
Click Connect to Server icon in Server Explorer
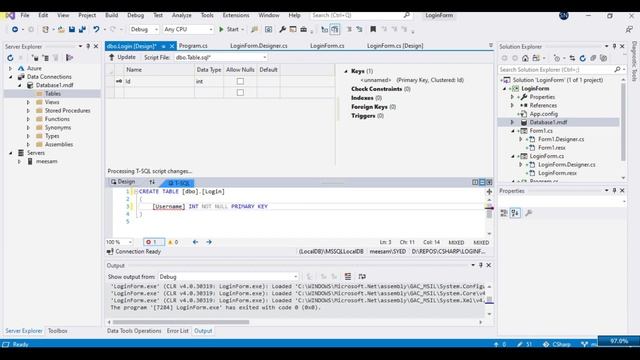click(46, 58)
